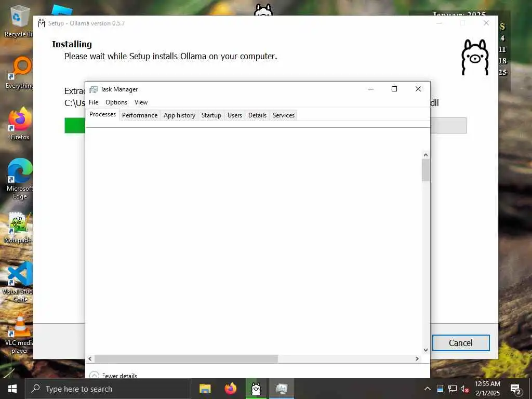Screen dimensions: 532x399
Task: Select the Notepad++ desktop shortcut
Action: click(18, 228)
